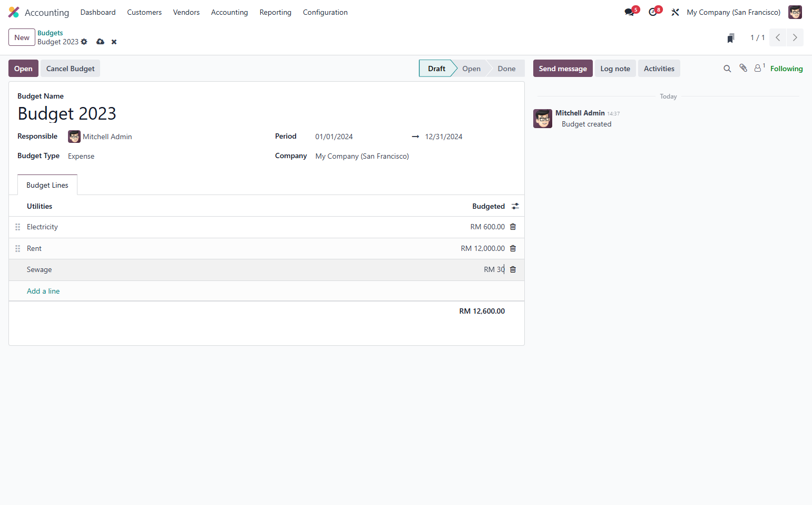Open the conversations chat icon
The width and height of the screenshot is (812, 505).
(629, 12)
